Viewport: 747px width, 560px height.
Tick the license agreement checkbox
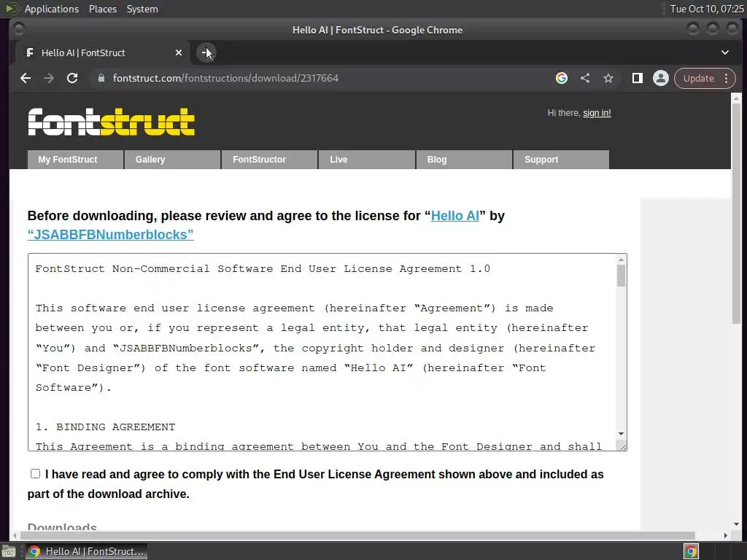(x=35, y=473)
